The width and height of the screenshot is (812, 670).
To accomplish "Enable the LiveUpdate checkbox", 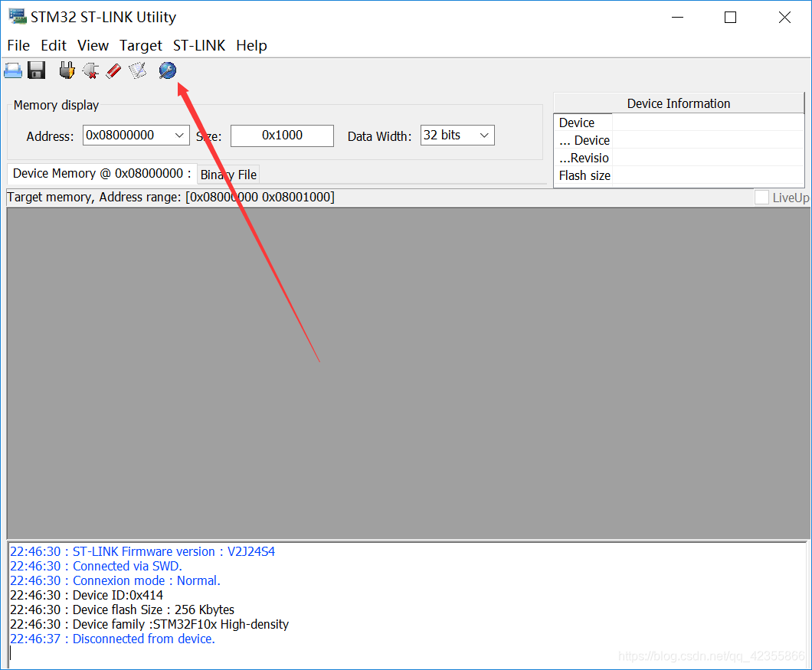I will (761, 198).
